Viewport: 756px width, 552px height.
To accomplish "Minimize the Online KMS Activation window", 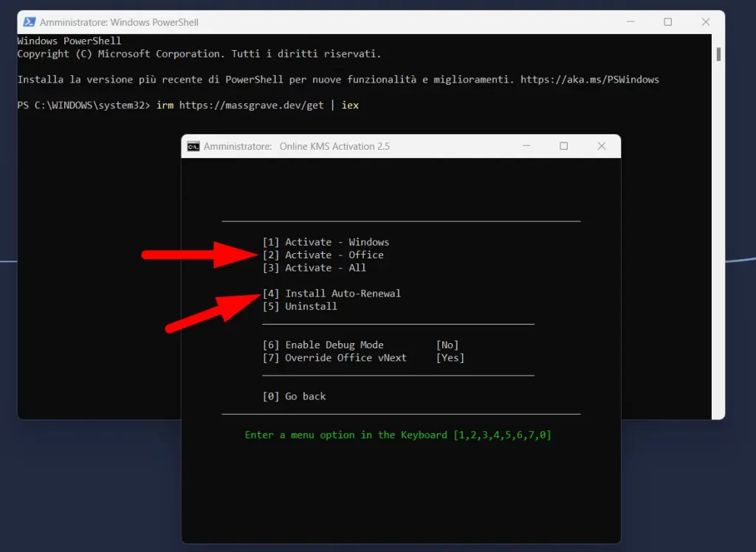I will pyautogui.click(x=526, y=146).
